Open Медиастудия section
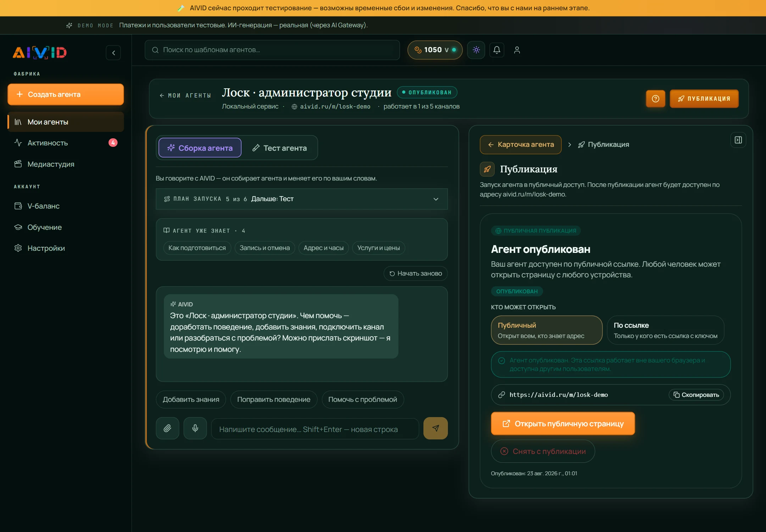The image size is (766, 532). coord(66,164)
